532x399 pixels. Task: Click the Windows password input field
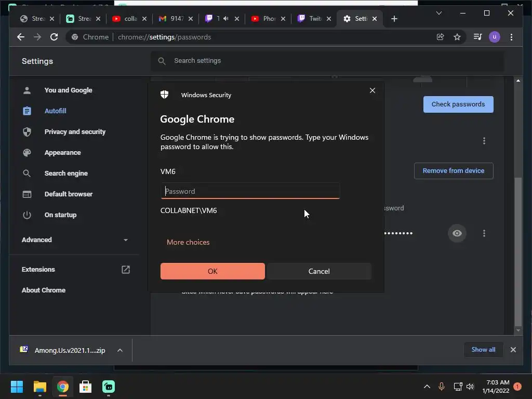250,191
